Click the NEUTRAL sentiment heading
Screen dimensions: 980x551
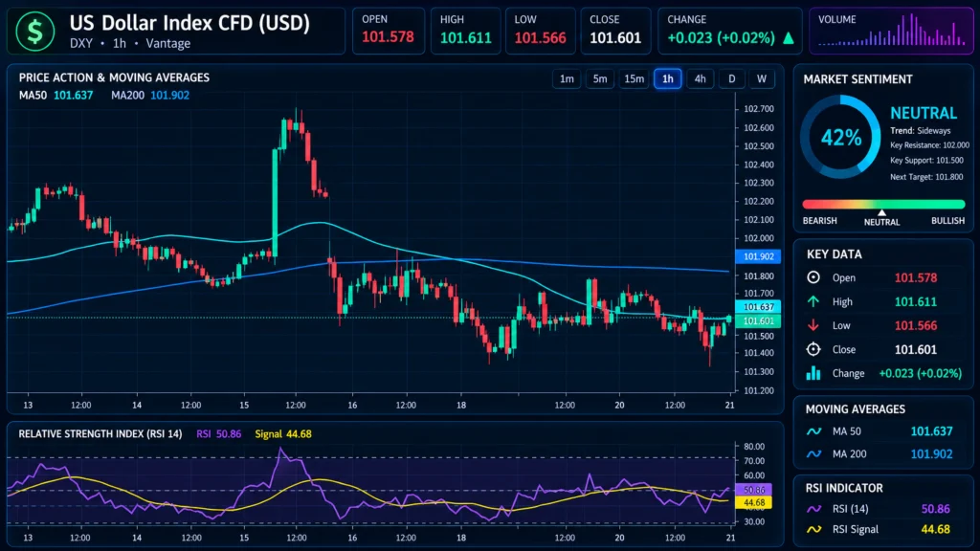coord(924,113)
